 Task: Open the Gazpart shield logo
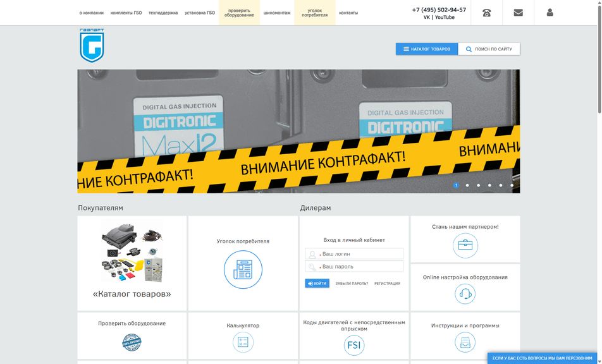(92, 45)
